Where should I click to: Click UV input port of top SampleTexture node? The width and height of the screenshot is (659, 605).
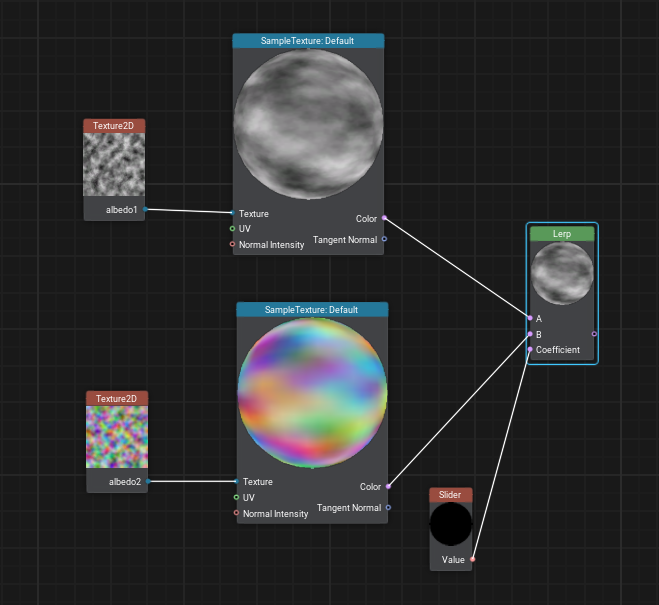coord(232,229)
